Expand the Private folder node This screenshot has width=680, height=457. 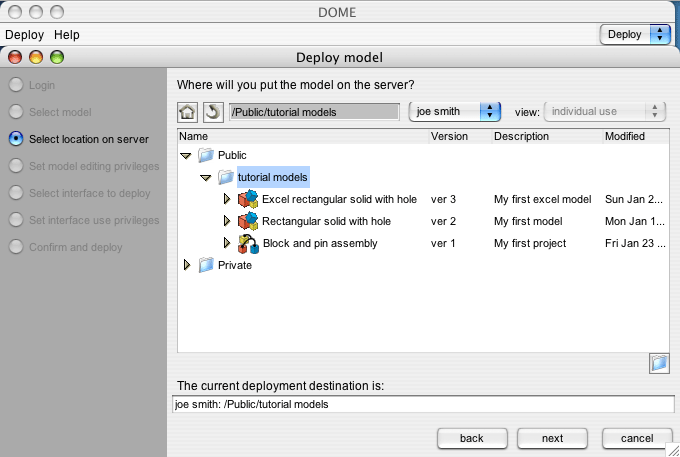pyautogui.click(x=187, y=264)
